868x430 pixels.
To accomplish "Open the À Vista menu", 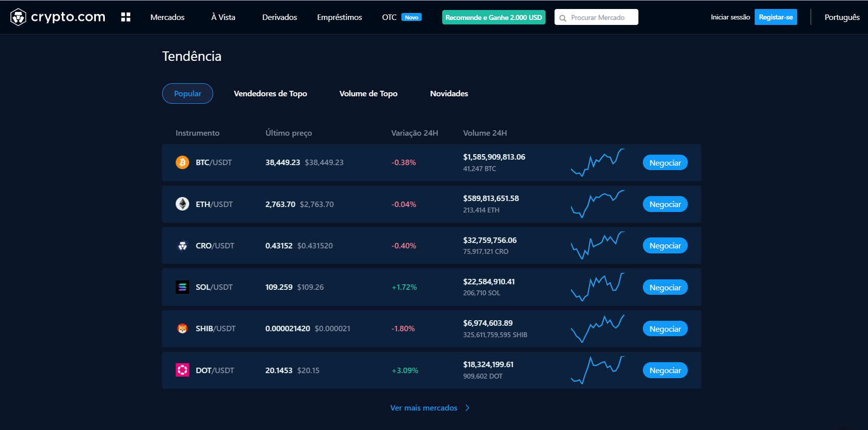I will coord(223,17).
